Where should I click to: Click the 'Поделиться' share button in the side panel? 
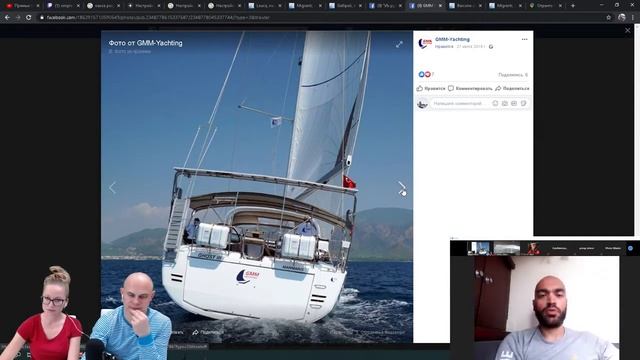pyautogui.click(x=512, y=88)
